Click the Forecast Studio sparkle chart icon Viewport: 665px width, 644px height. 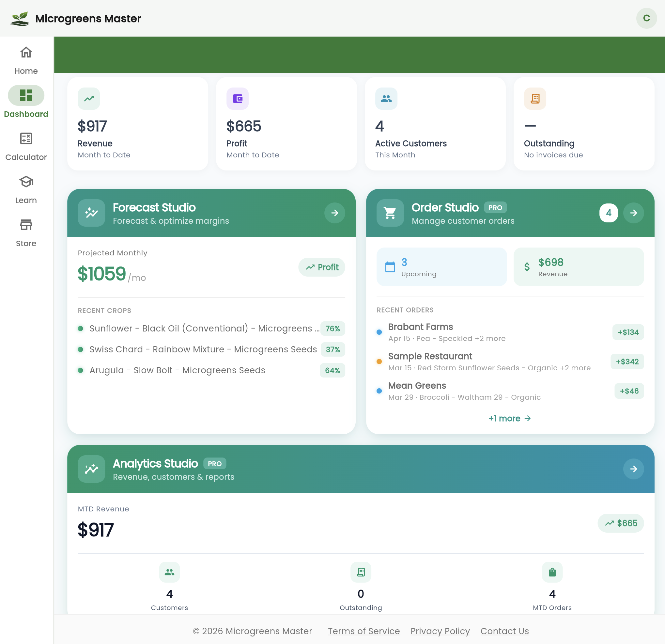(x=91, y=213)
